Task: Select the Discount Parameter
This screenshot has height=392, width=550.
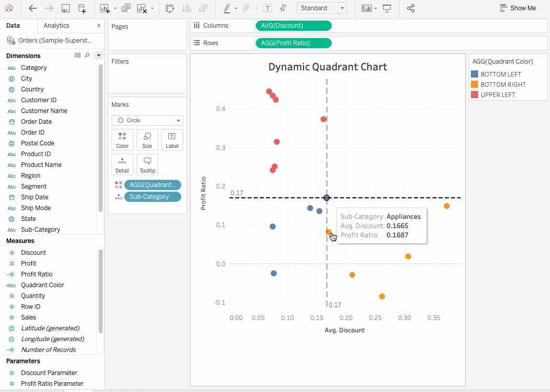Action: (x=49, y=372)
